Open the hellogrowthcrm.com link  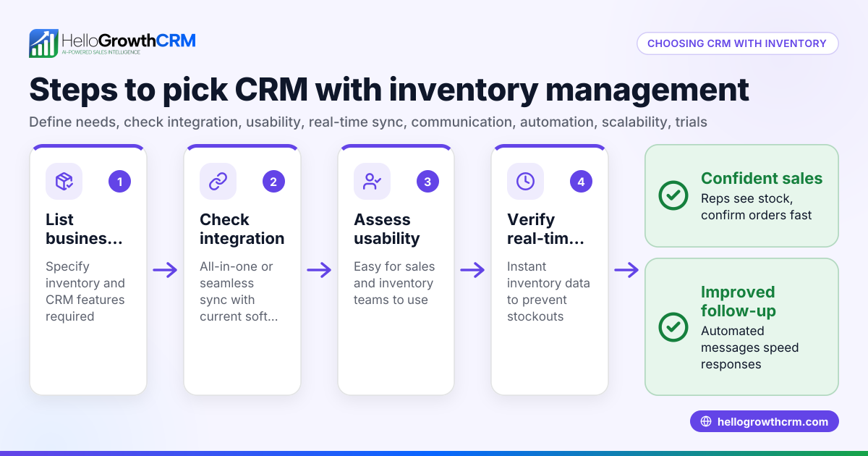(x=765, y=421)
